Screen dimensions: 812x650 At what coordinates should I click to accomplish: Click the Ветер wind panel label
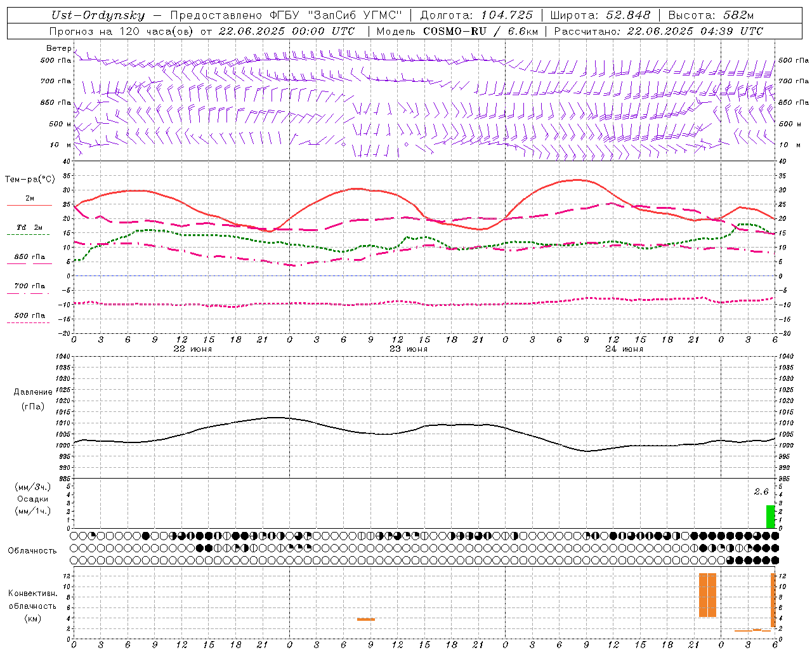click(x=58, y=48)
